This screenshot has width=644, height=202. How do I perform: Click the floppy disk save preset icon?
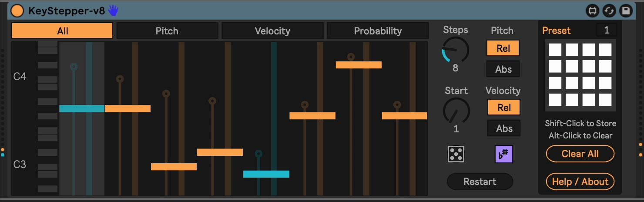[x=626, y=11]
